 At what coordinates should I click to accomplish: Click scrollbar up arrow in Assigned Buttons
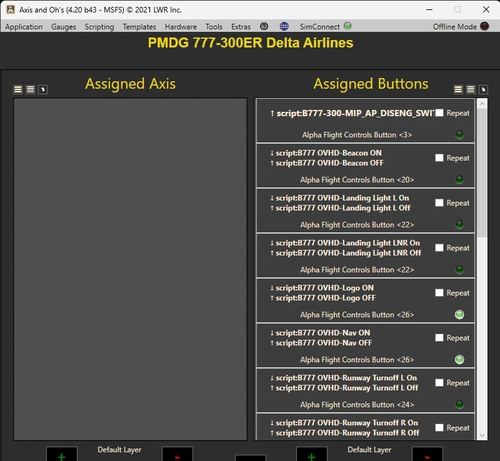pyautogui.click(x=482, y=104)
